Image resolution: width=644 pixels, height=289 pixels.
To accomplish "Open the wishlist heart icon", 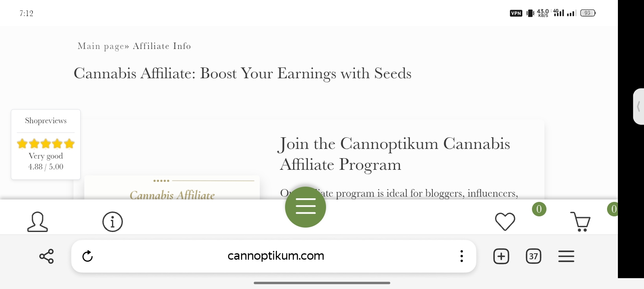I will [505, 222].
